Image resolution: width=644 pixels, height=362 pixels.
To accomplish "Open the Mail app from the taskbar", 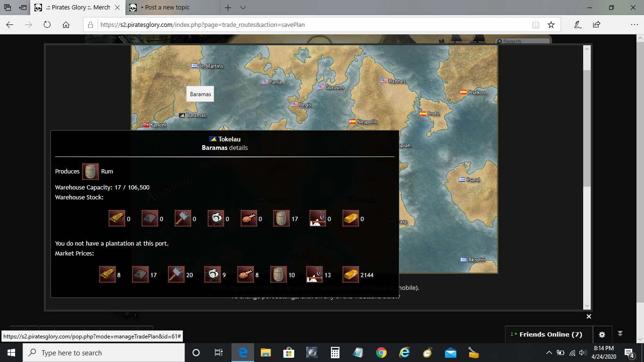I will (x=451, y=353).
